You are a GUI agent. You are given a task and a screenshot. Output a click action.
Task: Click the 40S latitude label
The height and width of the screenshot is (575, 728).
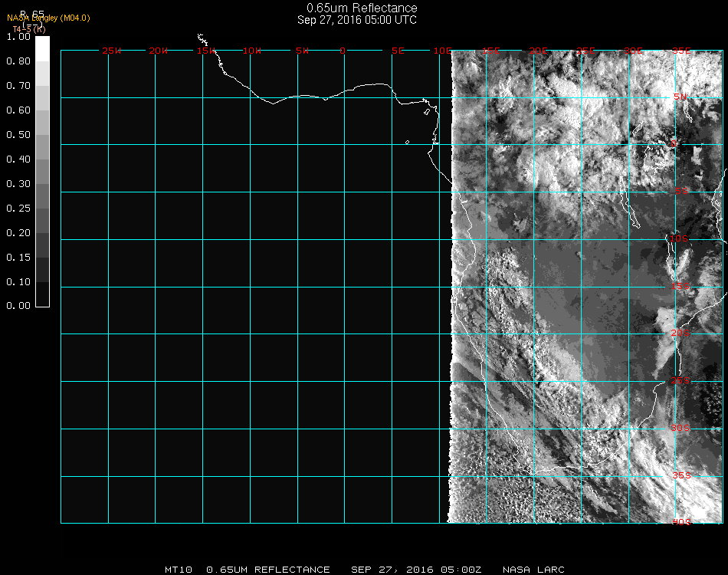pyautogui.click(x=681, y=522)
